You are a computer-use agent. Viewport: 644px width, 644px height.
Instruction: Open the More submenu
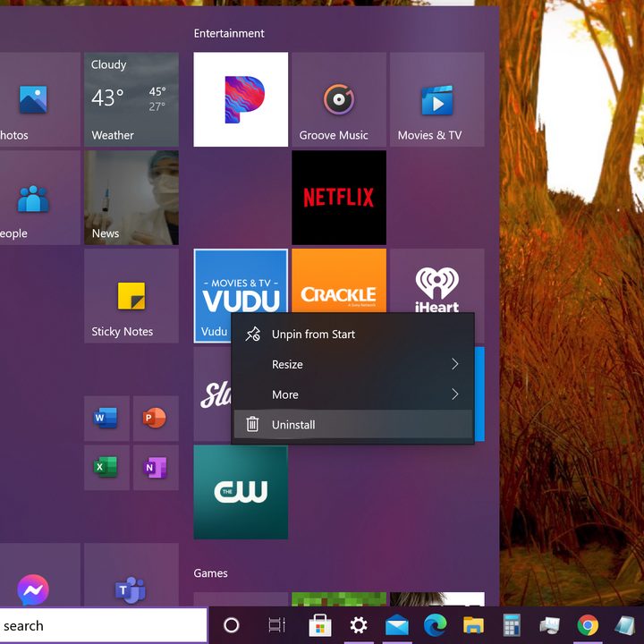[352, 394]
